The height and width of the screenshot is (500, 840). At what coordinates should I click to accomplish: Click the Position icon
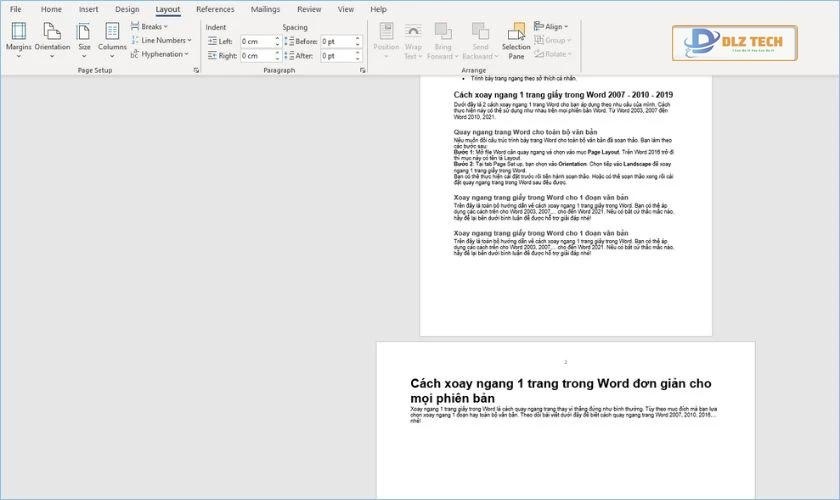tap(386, 38)
